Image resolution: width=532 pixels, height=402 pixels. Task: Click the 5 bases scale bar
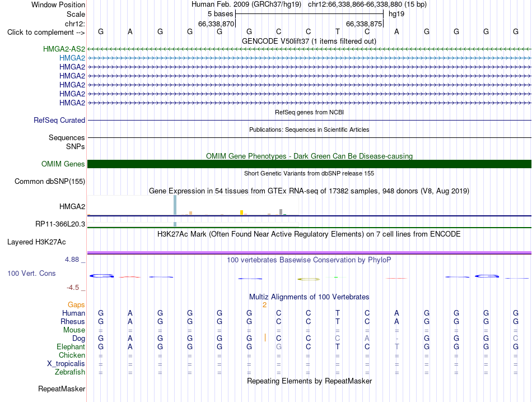(x=309, y=14)
